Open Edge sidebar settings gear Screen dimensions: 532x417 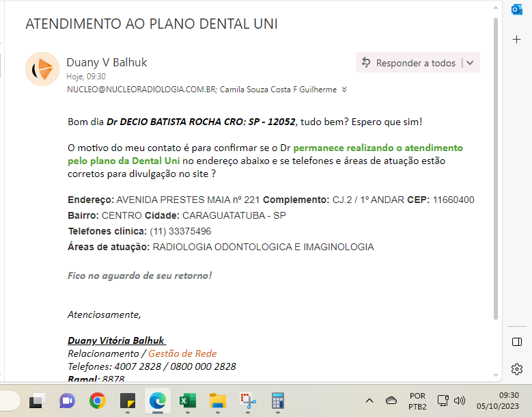517,368
